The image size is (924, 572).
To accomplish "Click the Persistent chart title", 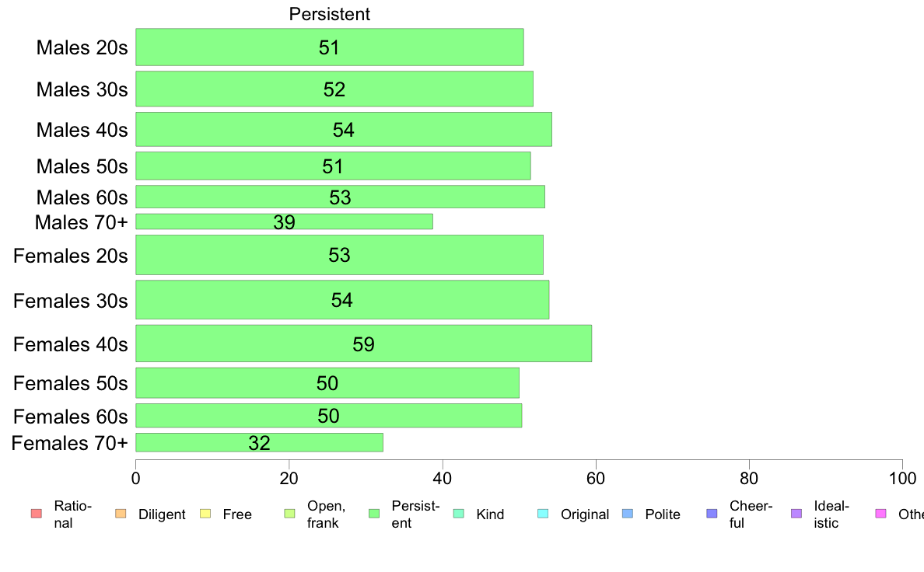I will [x=330, y=14].
